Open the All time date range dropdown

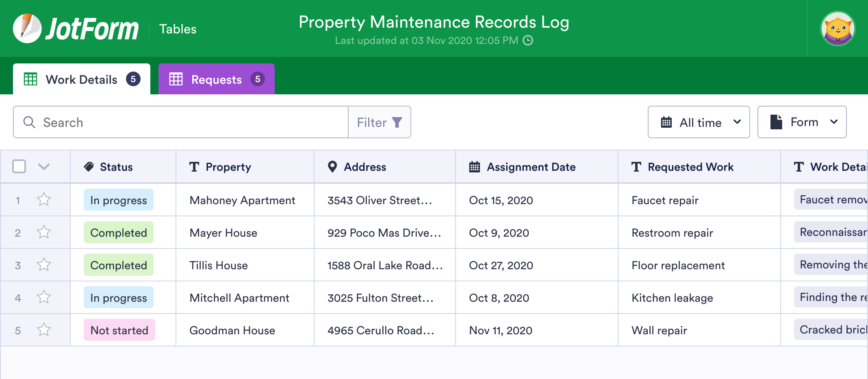point(699,122)
